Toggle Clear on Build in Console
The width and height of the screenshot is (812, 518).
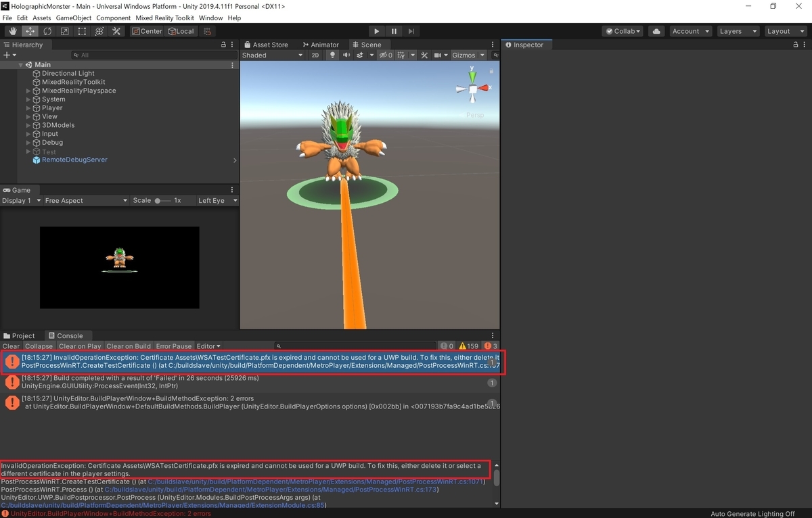(x=129, y=346)
